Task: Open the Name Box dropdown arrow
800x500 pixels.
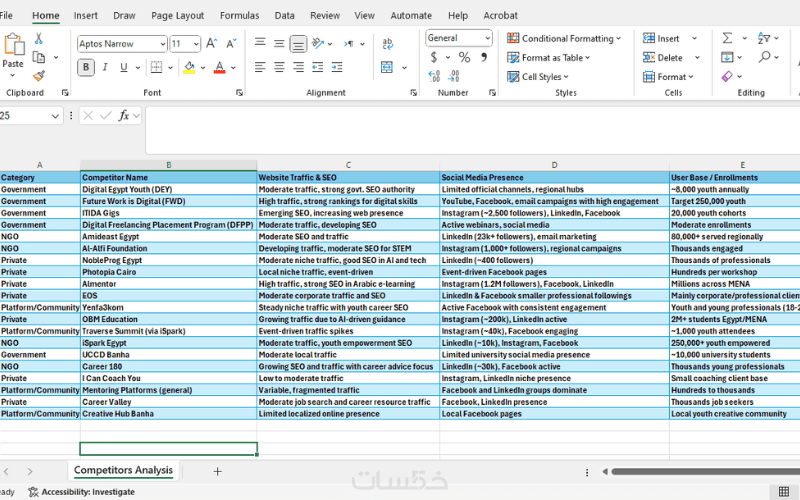Action: pyautogui.click(x=55, y=116)
